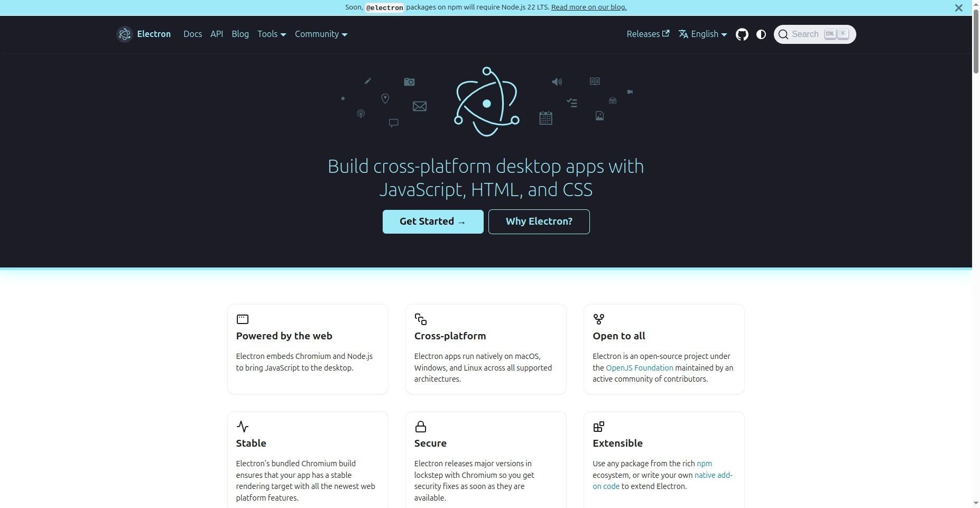Click the Cross-platform heading

(x=450, y=336)
